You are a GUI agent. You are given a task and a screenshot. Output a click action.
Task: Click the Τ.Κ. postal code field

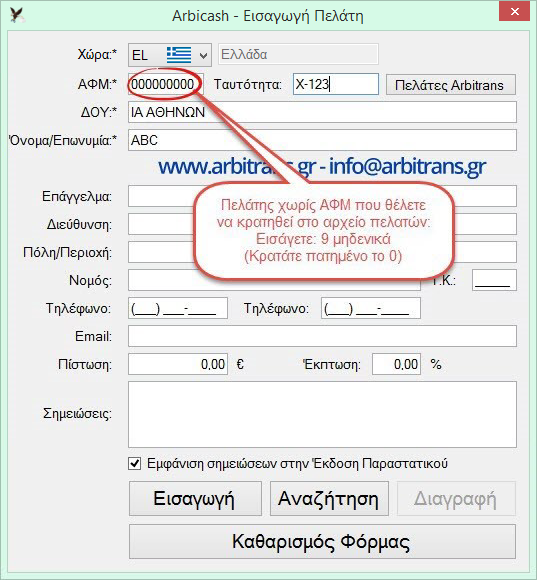click(x=494, y=280)
